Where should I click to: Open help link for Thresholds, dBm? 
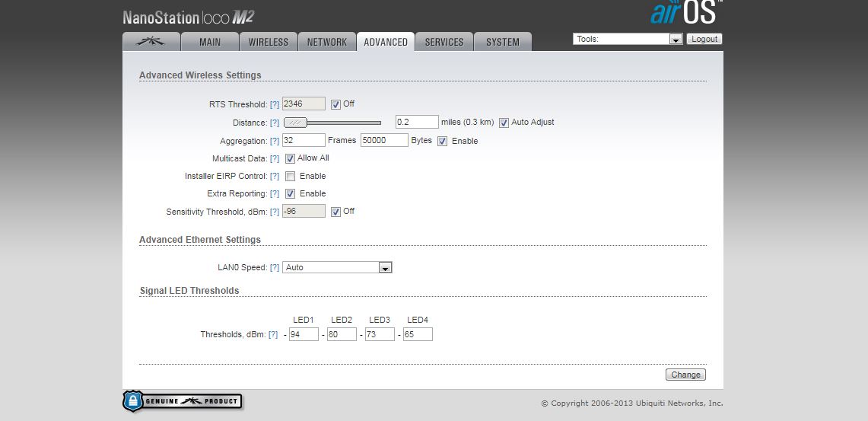273,334
